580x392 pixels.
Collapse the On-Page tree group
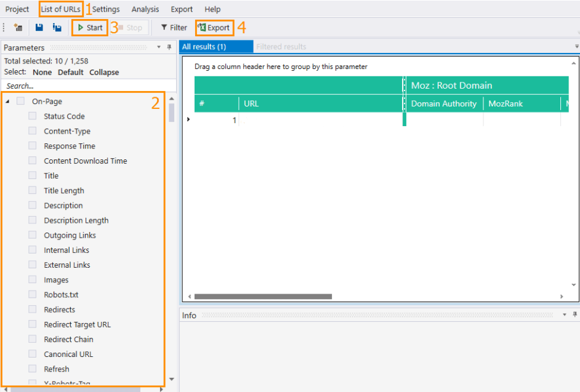[7, 102]
